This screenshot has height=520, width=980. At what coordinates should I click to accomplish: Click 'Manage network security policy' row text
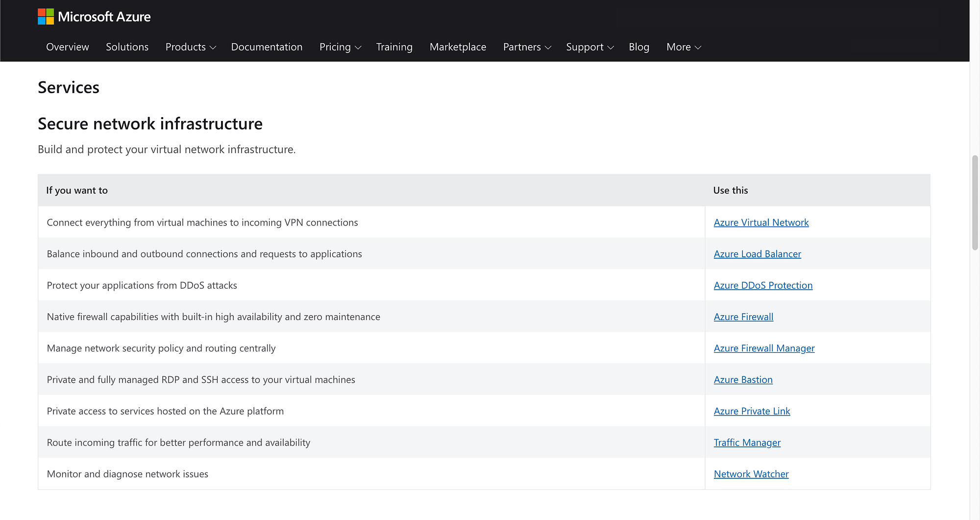161,348
